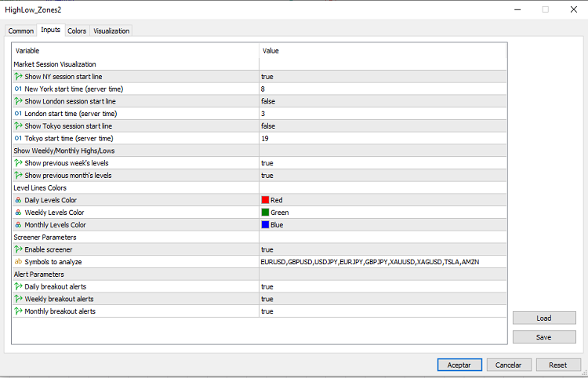Click the boolean icon beside Show Tokyo session start line
This screenshot has height=378, width=588.
[x=18, y=126]
